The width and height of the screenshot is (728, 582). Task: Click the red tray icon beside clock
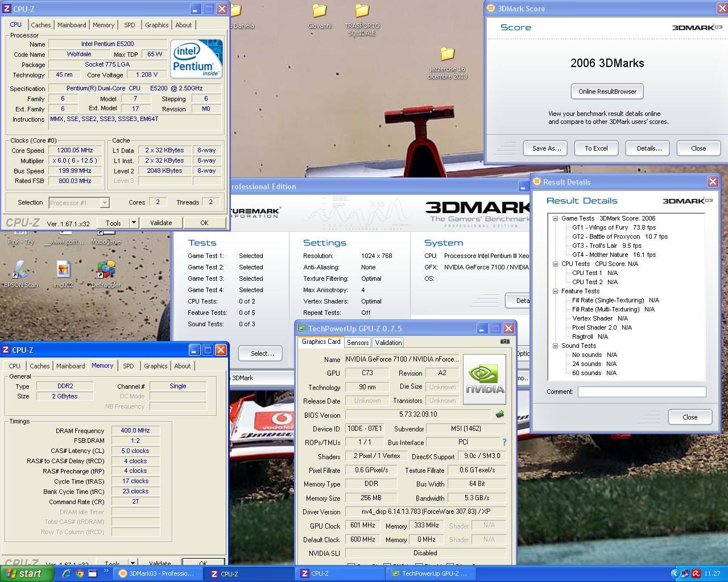click(x=696, y=573)
